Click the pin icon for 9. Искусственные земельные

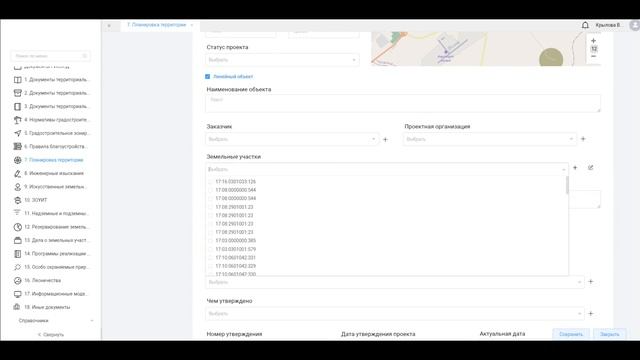pos(18,187)
